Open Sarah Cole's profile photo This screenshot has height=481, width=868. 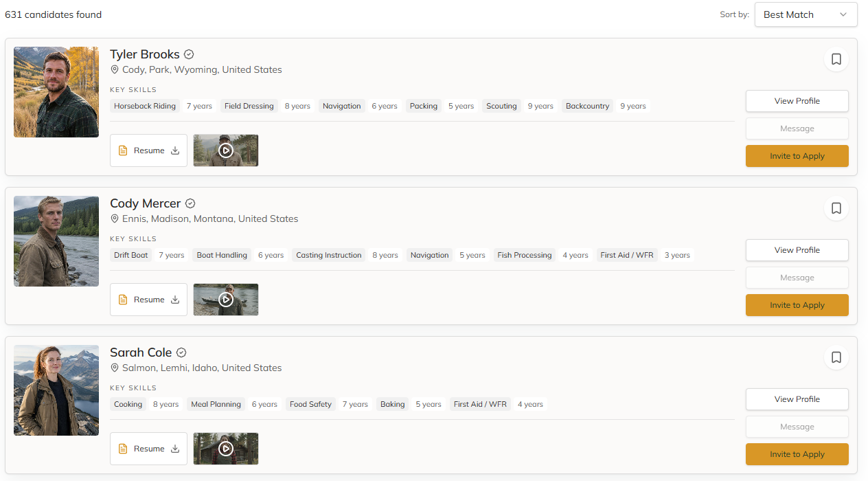tap(56, 390)
